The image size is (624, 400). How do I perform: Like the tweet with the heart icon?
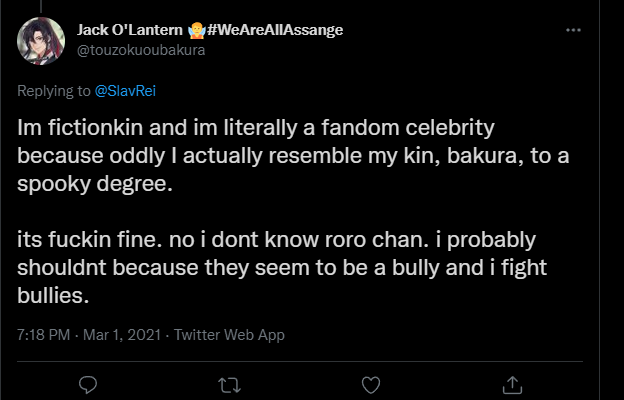tap(370, 383)
